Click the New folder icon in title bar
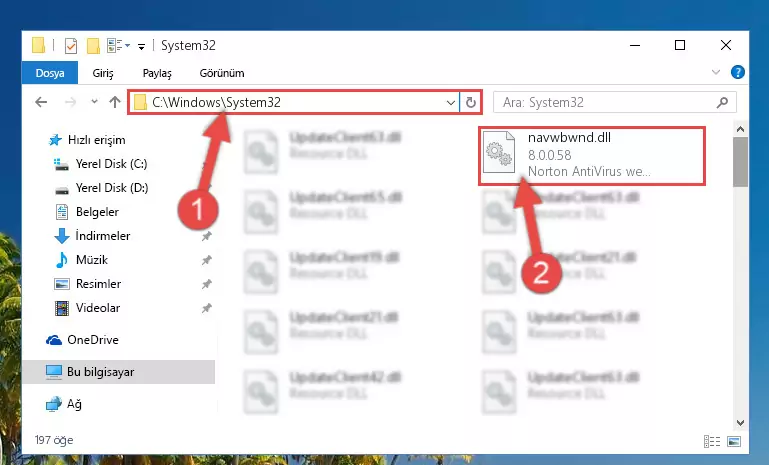This screenshot has height=465, width=769. tap(93, 46)
